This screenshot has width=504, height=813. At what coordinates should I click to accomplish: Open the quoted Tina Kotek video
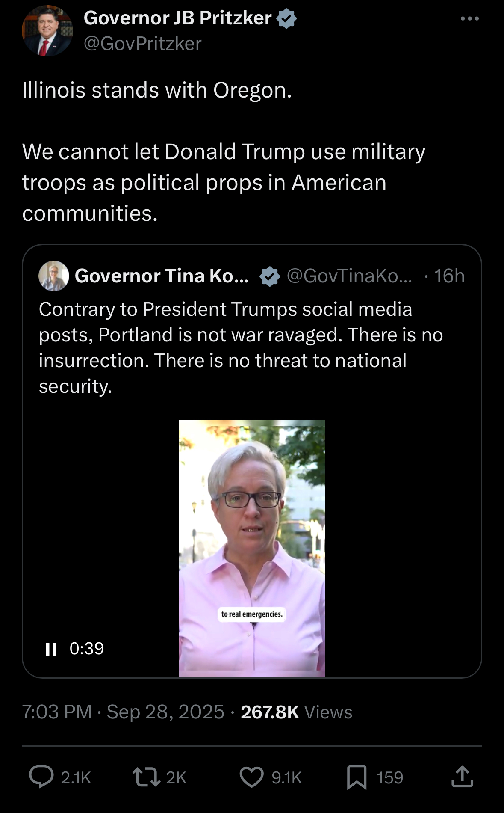[x=252, y=549]
